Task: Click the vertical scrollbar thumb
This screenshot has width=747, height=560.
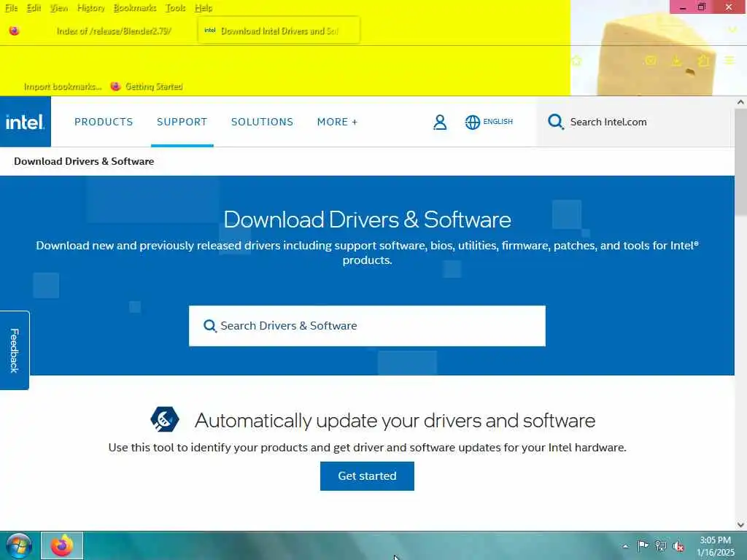Action: (740, 162)
